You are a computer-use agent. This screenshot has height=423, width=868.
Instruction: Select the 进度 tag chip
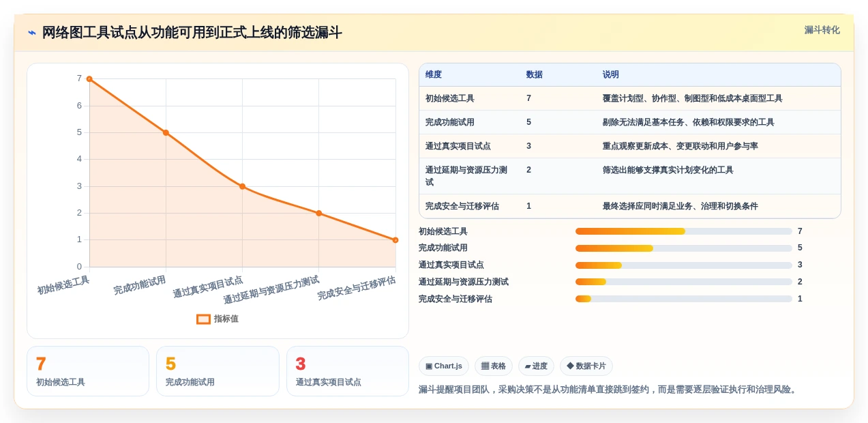point(536,366)
